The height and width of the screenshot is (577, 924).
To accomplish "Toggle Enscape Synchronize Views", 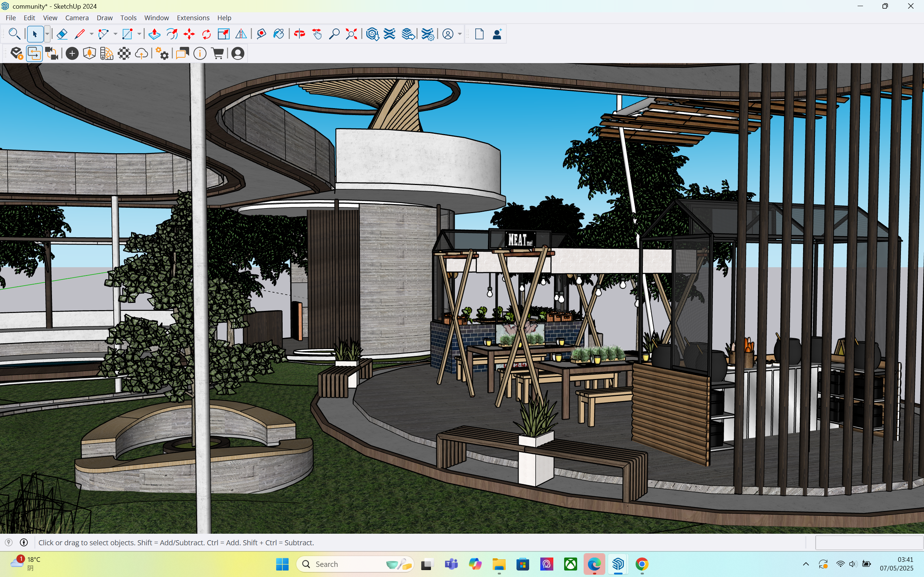I will point(52,53).
